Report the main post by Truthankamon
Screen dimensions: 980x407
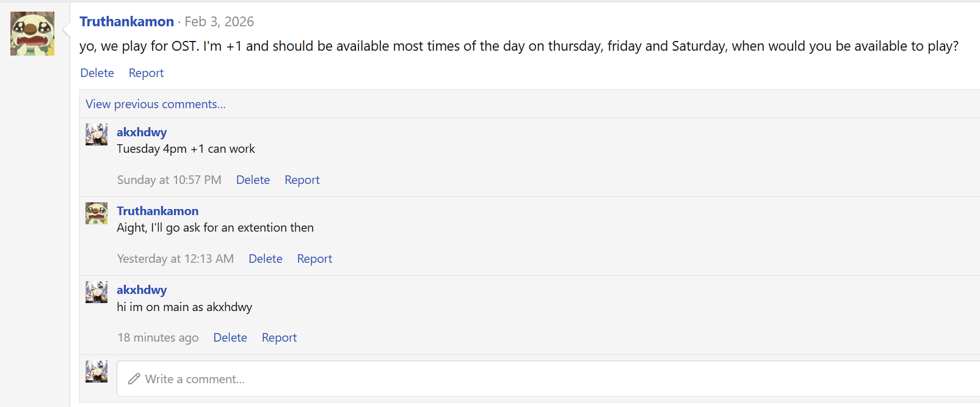146,73
